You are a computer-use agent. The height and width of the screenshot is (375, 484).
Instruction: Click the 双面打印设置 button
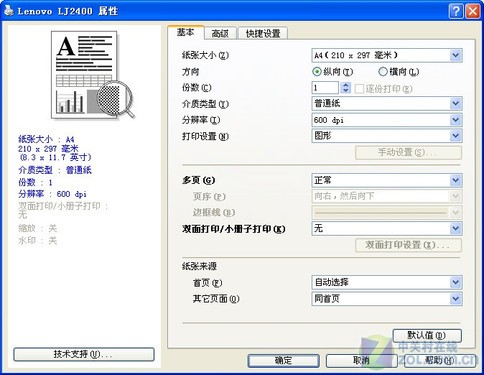point(408,245)
